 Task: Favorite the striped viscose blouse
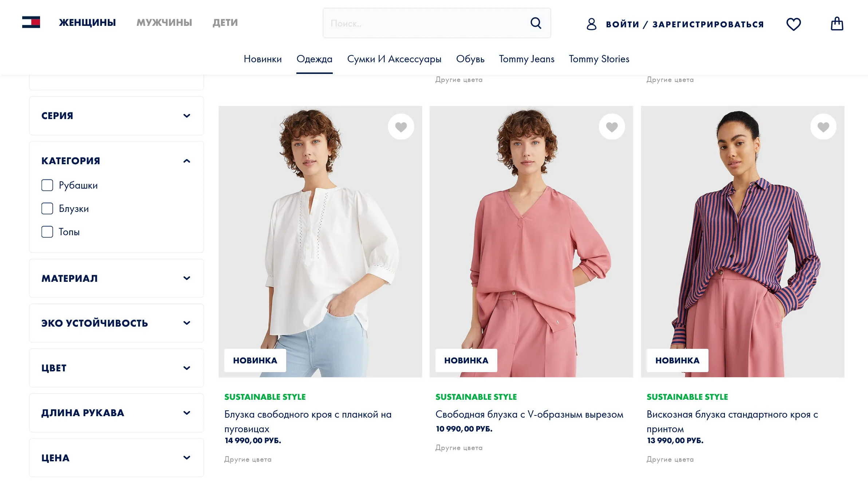pos(823,127)
